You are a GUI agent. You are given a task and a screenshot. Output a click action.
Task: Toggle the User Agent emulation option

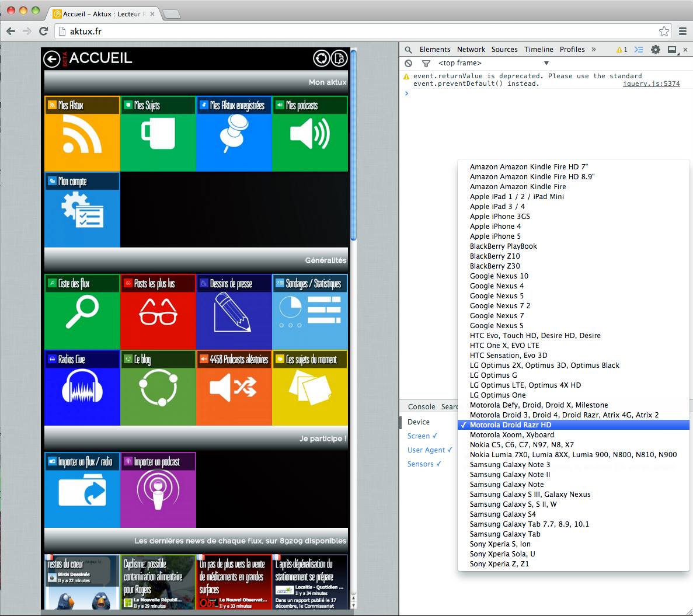point(430,450)
